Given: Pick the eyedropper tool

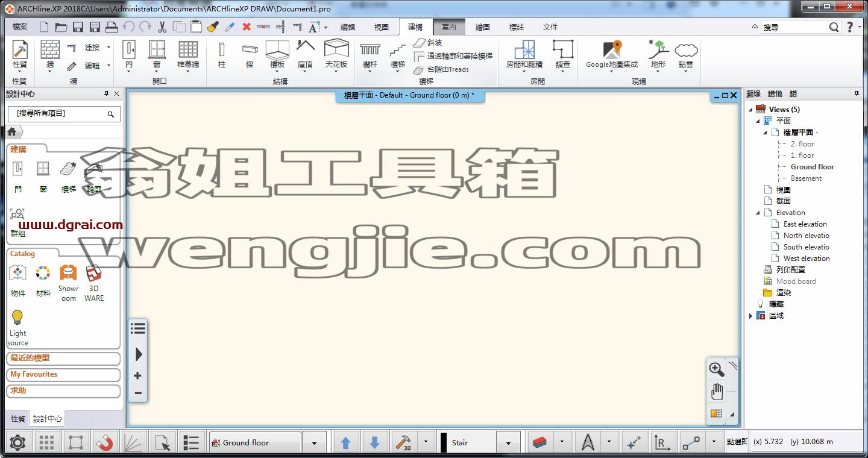Looking at the screenshot, I should tap(229, 27).
